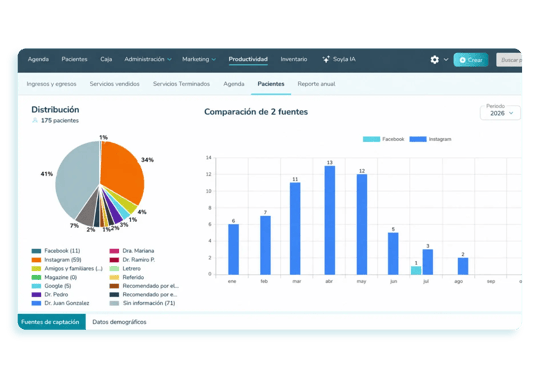Select Fuentes de captación bottom tab

tap(52, 322)
